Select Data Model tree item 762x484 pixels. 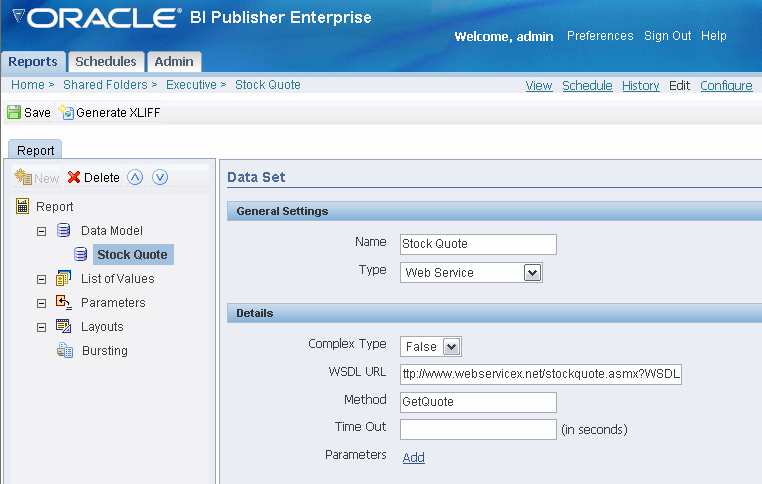pos(112,230)
